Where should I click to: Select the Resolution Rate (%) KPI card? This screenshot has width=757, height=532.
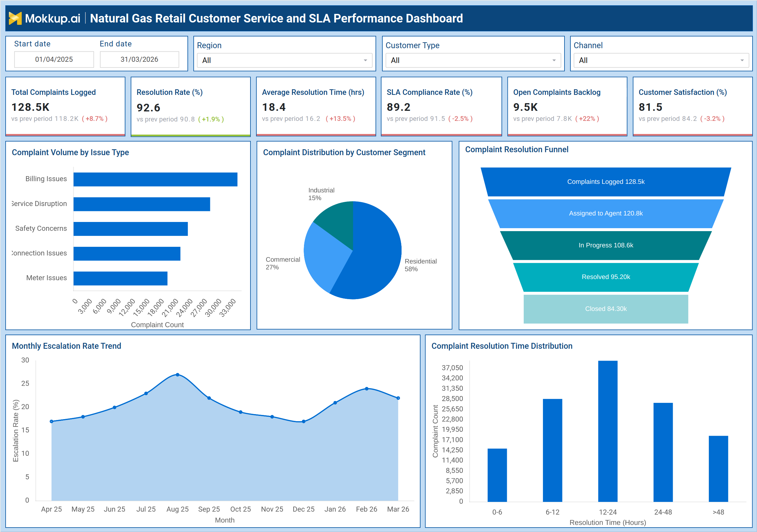190,106
